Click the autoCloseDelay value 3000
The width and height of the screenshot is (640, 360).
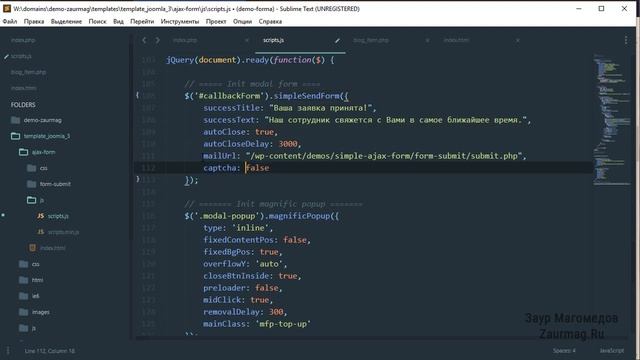[288, 144]
